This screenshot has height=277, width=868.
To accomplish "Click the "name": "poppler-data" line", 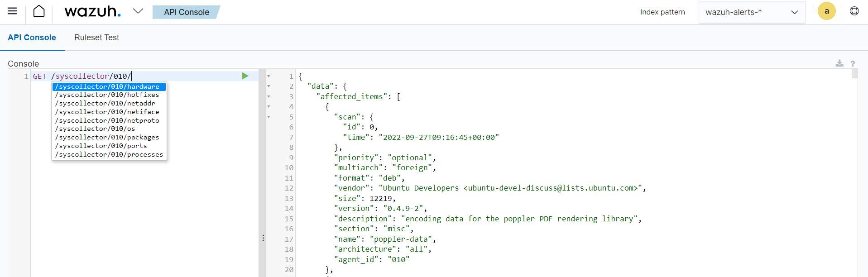I will point(385,239).
